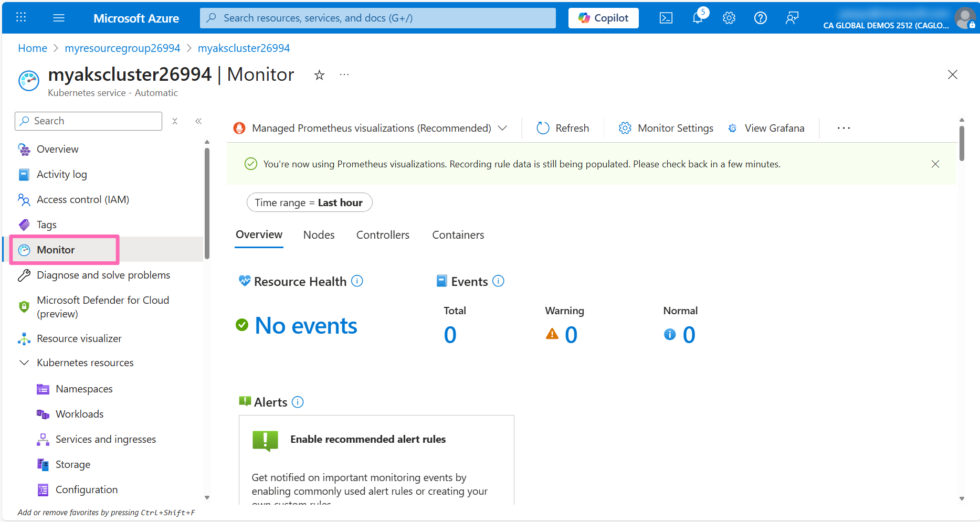
Task: Click the Refresh button
Action: 563,127
